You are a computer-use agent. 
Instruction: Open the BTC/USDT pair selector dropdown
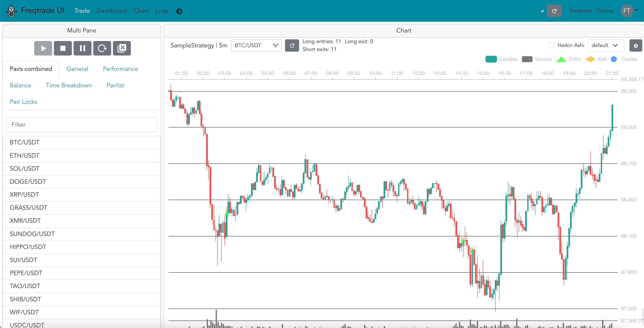256,45
